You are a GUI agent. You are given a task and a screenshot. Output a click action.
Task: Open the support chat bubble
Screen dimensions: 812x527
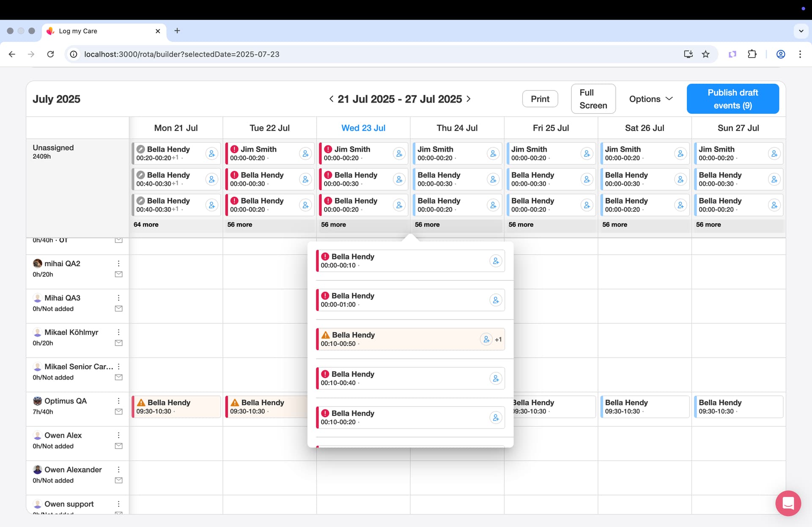click(x=788, y=503)
